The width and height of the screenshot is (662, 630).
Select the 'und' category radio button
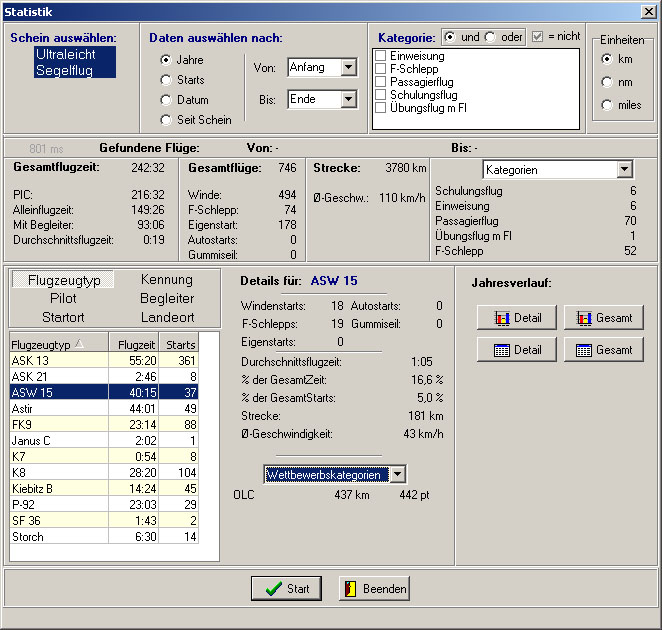450,37
